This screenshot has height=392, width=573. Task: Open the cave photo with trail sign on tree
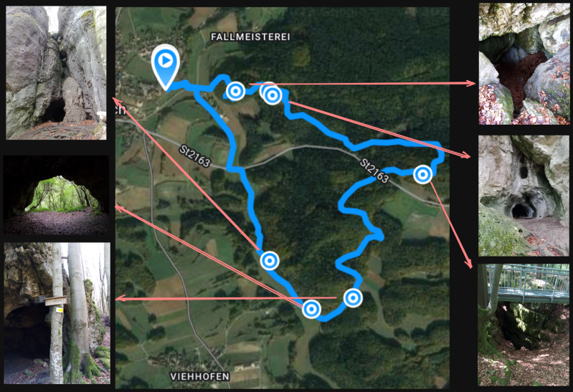[x=57, y=313]
